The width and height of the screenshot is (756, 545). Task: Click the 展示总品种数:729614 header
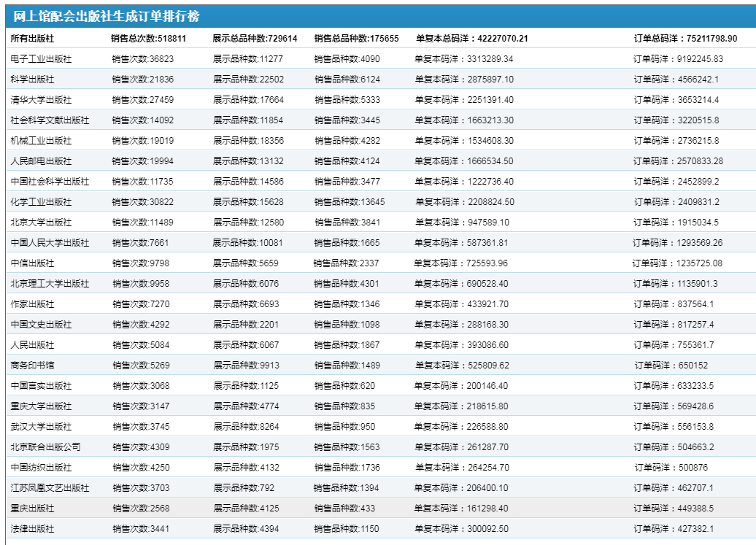255,39
